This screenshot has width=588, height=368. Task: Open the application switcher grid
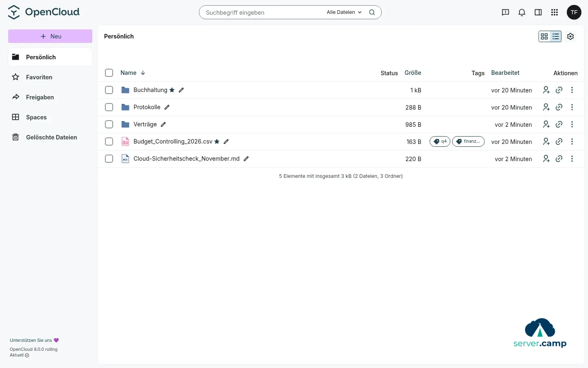[x=555, y=12]
